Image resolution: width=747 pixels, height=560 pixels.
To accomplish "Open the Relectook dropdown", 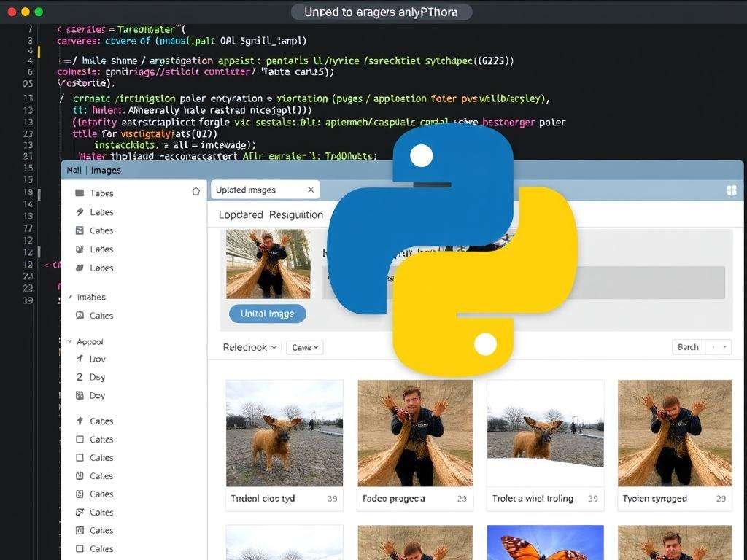I will (248, 348).
